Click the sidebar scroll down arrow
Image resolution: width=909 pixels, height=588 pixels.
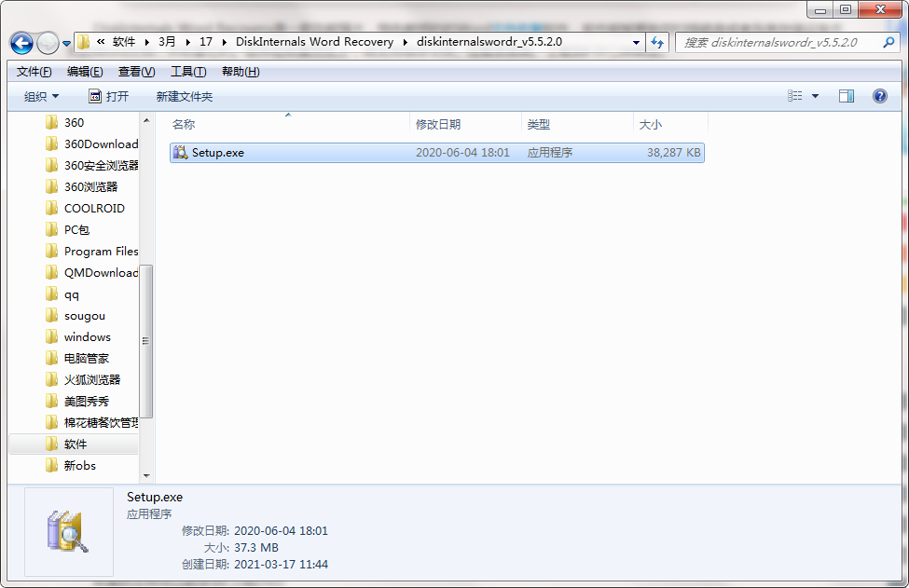pos(146,475)
